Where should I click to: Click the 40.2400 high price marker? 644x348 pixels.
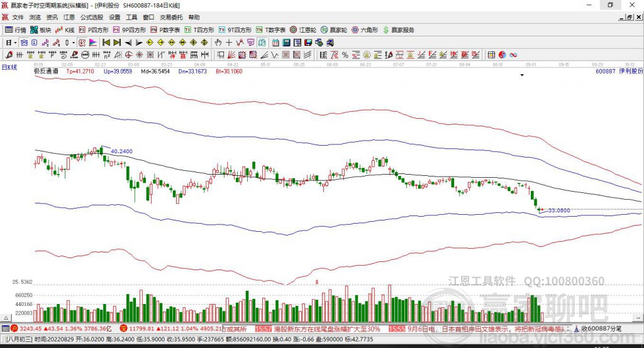pos(121,151)
